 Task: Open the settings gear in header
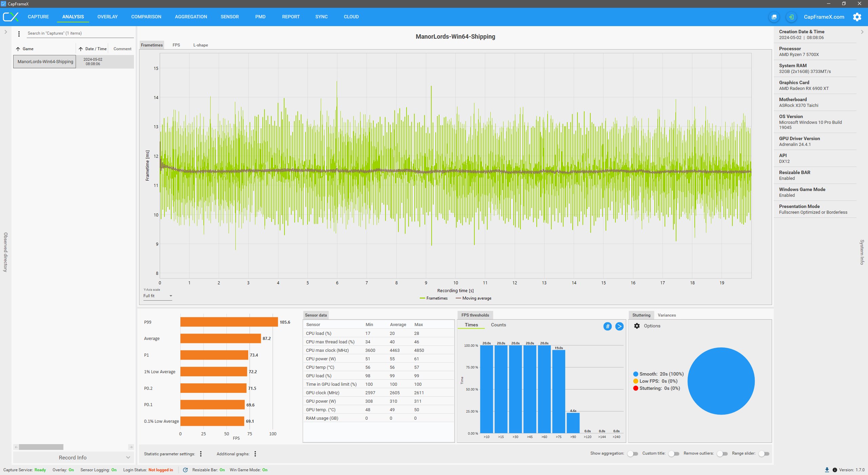tap(857, 17)
